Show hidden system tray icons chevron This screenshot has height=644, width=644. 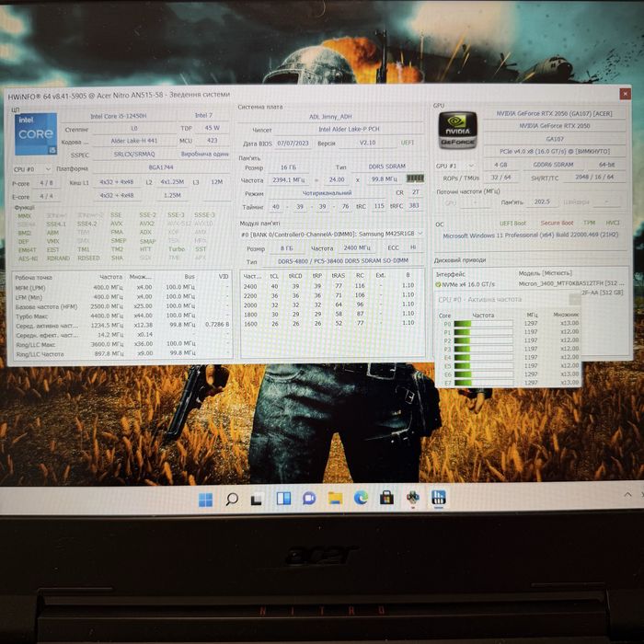point(627,495)
